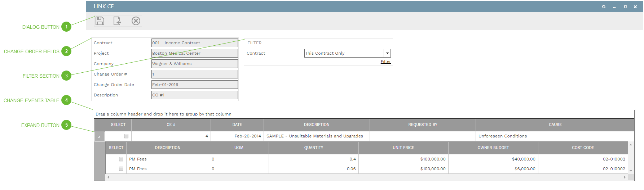The width and height of the screenshot is (644, 190).
Task: Sort by the CE # column header
Action: 171,125
